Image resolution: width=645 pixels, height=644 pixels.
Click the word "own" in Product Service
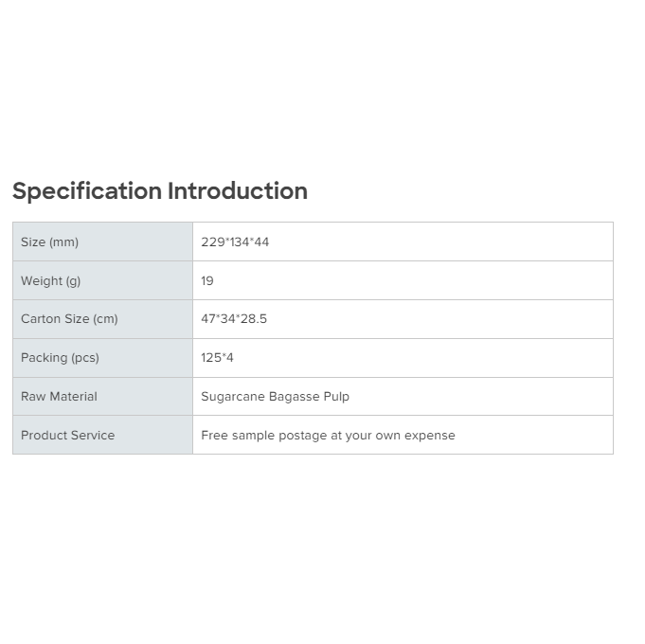pyautogui.click(x=389, y=436)
